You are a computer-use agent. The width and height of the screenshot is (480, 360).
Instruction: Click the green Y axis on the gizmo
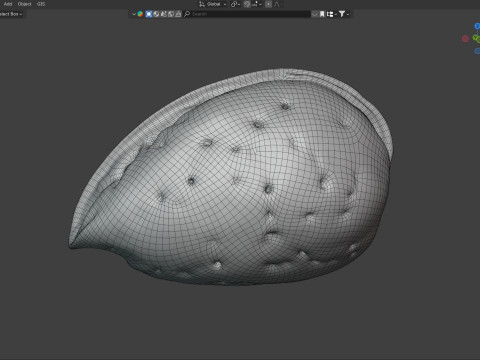coord(476,38)
